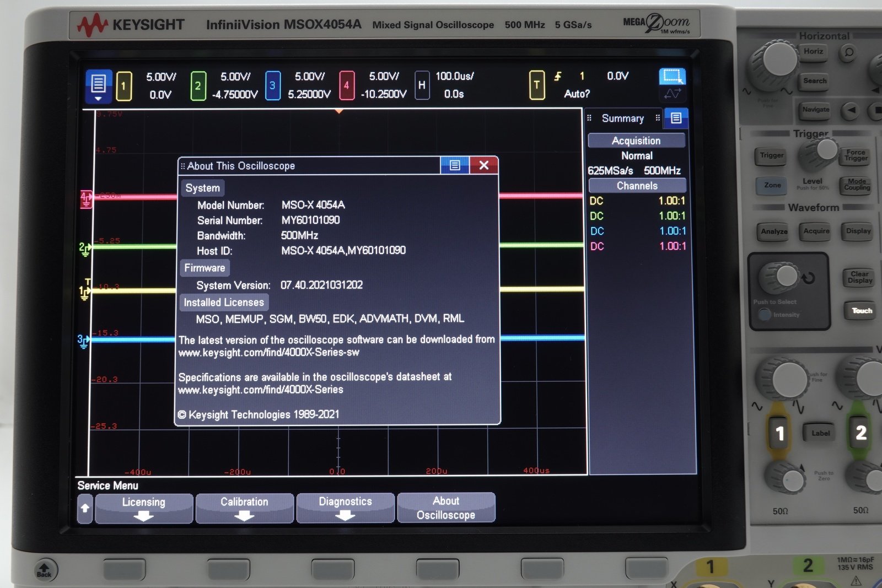Open Trigger T settings badge
This screenshot has width=882, height=588.
point(536,85)
